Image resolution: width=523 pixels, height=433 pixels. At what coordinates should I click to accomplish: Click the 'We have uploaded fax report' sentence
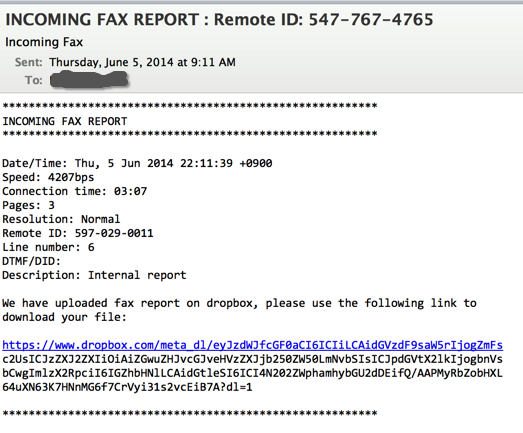pos(239,303)
